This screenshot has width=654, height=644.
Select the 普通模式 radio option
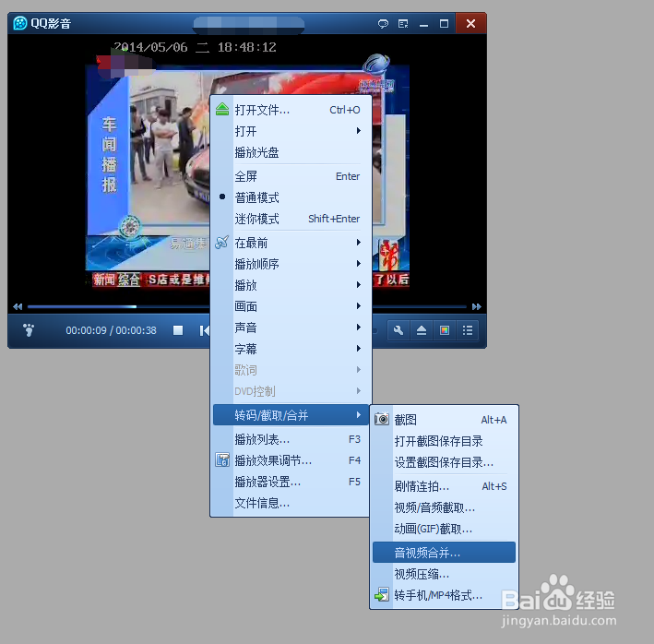(x=291, y=197)
